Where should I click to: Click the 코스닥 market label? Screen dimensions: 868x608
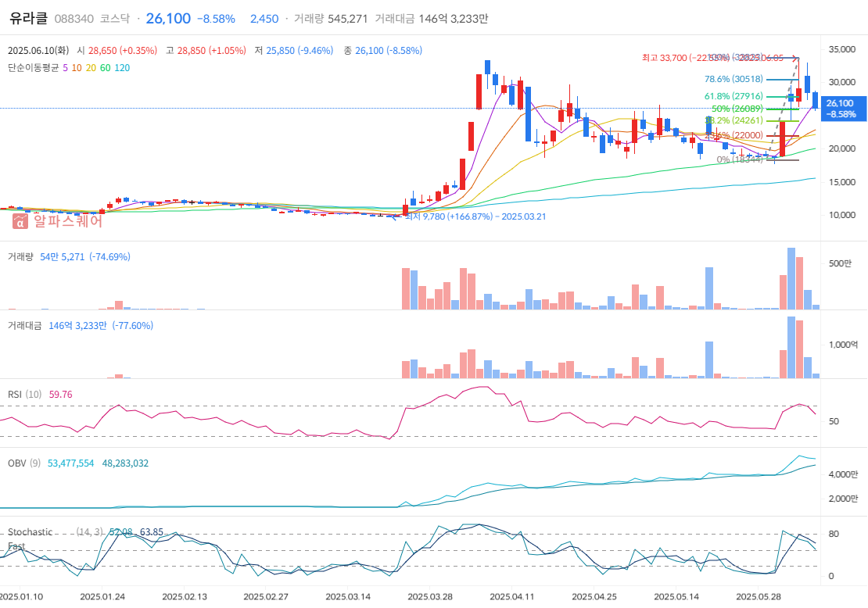[x=115, y=19]
